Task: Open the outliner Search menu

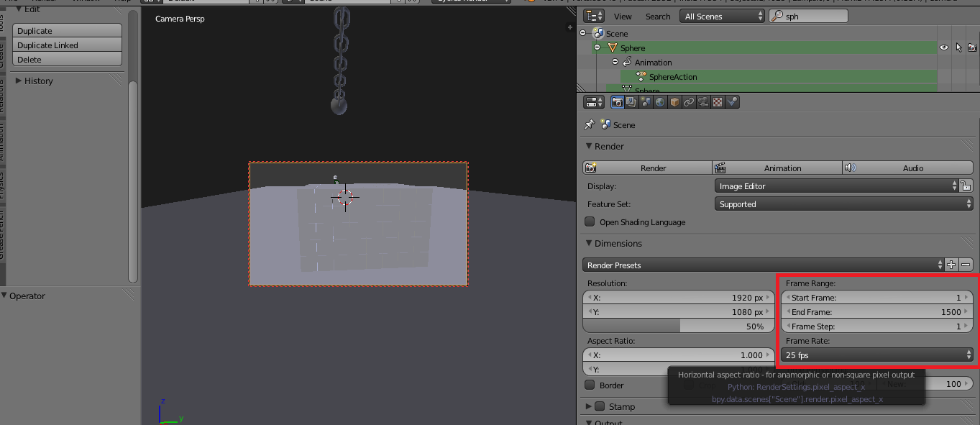Action: click(657, 16)
